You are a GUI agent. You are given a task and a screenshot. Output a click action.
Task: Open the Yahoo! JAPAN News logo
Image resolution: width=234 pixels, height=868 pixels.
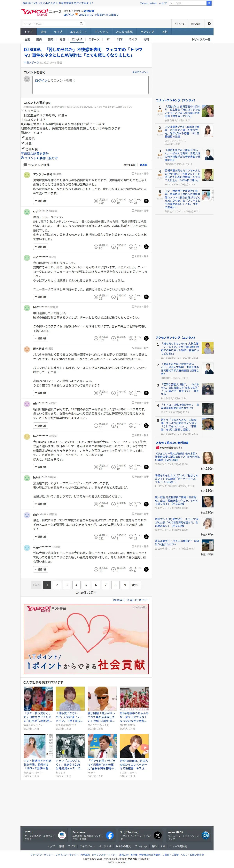pyautogui.click(x=41, y=13)
